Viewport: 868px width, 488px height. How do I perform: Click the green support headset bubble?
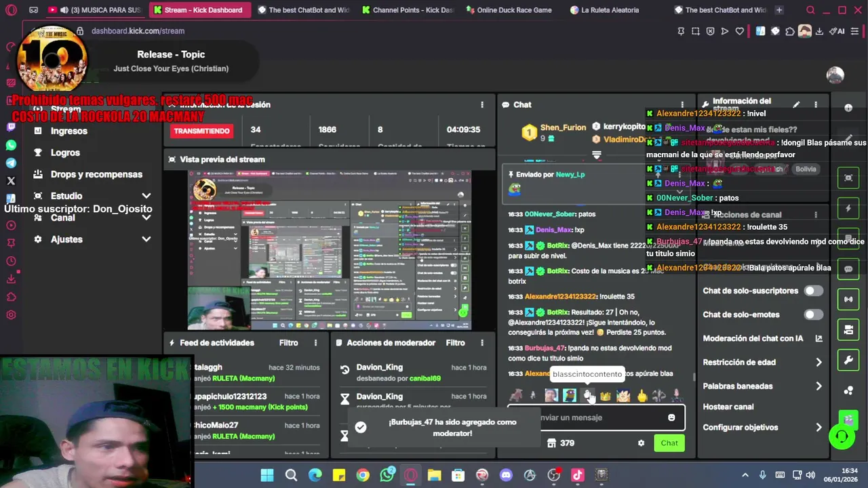842,436
